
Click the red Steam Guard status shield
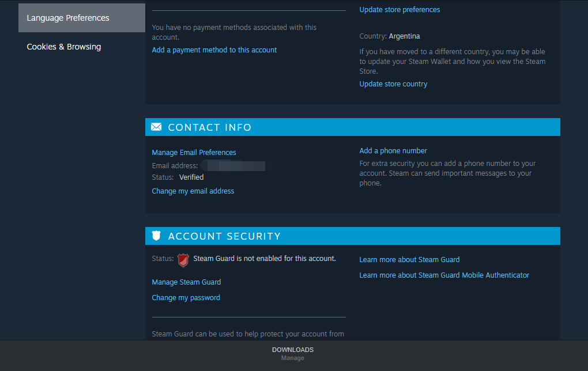(x=183, y=260)
